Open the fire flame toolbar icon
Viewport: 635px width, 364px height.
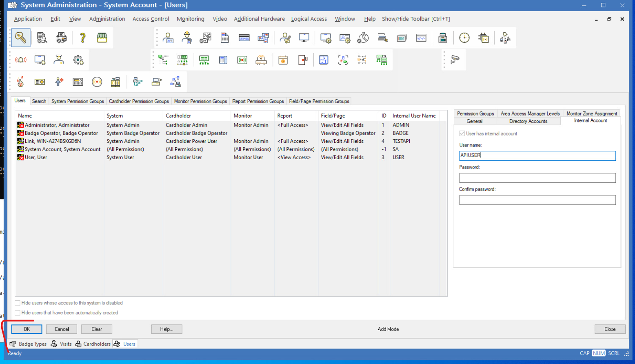(x=20, y=82)
